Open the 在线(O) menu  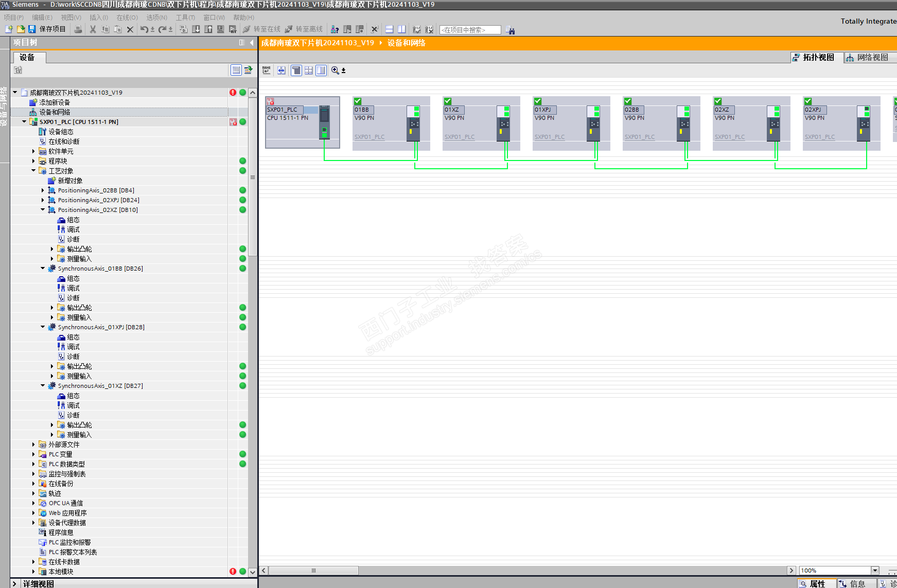[127, 17]
